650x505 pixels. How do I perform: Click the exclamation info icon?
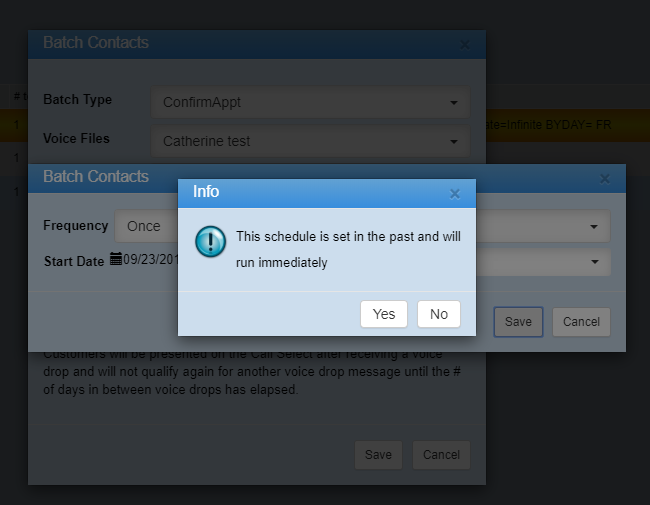point(210,242)
